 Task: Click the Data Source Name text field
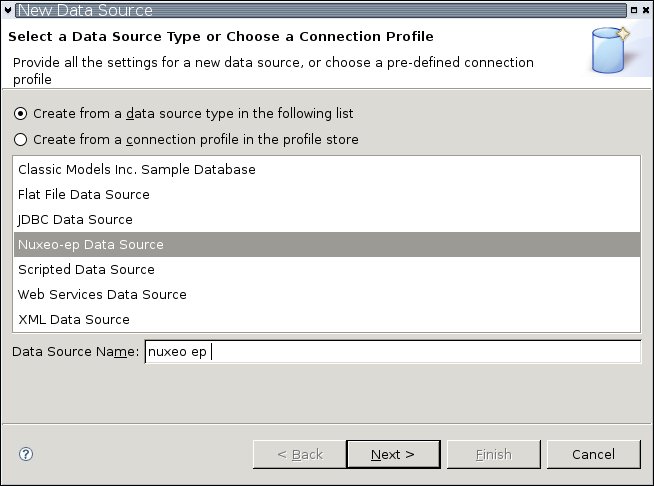pyautogui.click(x=392, y=352)
